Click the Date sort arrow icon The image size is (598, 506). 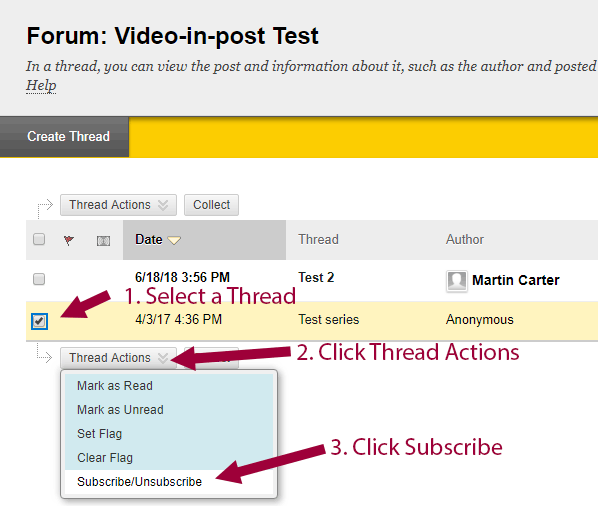(174, 240)
